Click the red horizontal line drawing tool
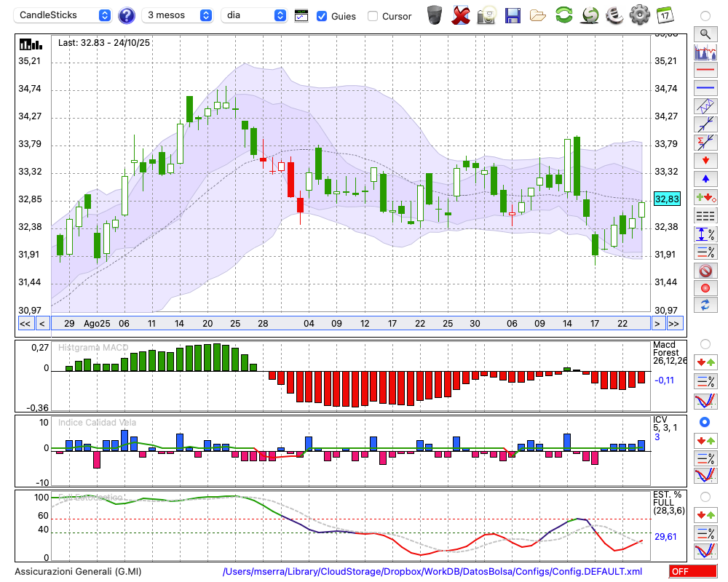 705,70
